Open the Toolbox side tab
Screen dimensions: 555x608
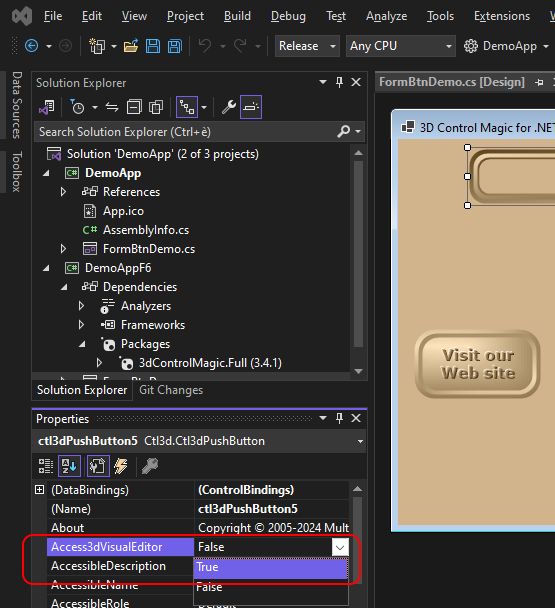16,172
